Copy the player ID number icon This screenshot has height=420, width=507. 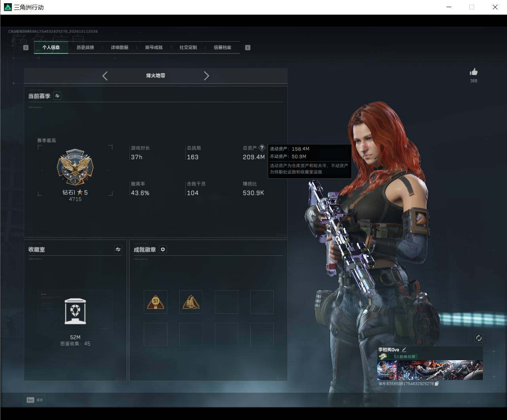(437, 384)
